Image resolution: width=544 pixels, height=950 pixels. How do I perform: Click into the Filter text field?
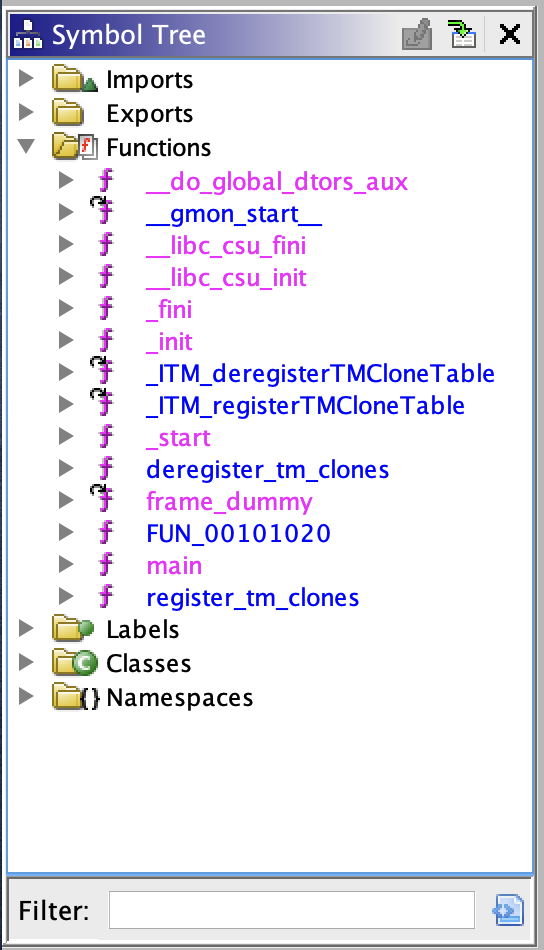coord(291,910)
